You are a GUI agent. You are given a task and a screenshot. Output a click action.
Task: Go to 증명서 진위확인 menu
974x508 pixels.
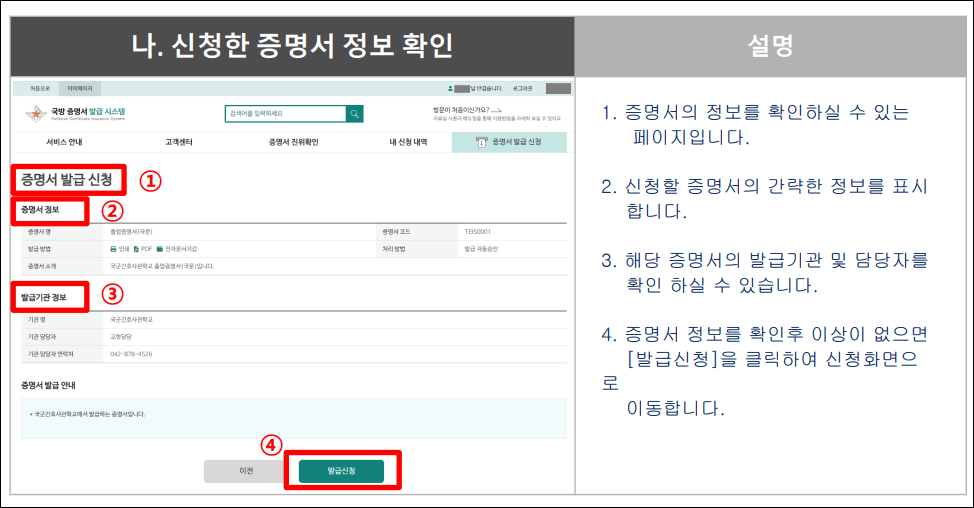pos(293,142)
